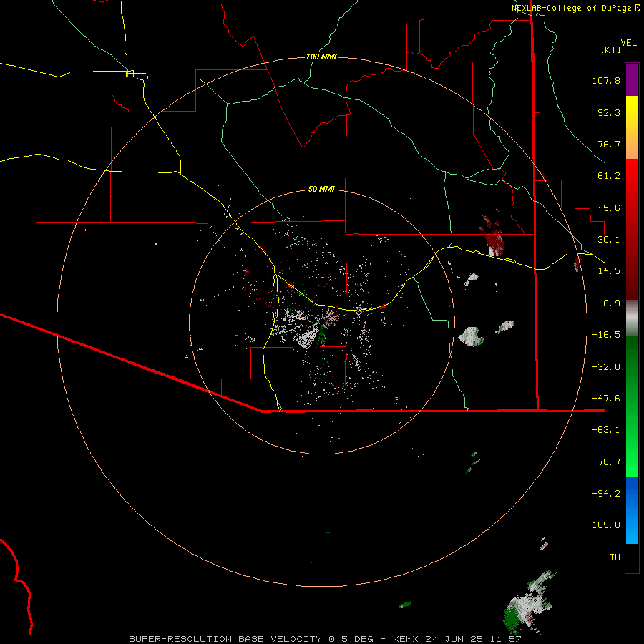The height and width of the screenshot is (644, 644).
Task: Click the 45.6 legend value
Action: (x=609, y=208)
